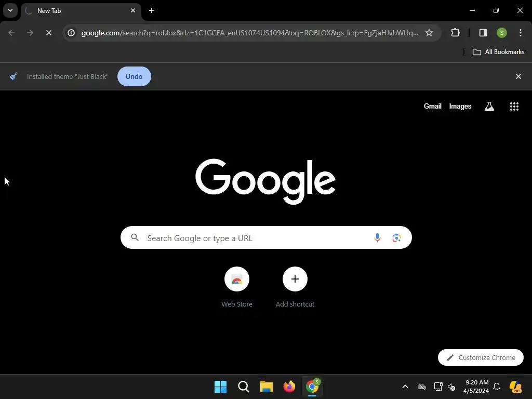
Task: Click the magnifier icon in search box
Action: coord(135,237)
